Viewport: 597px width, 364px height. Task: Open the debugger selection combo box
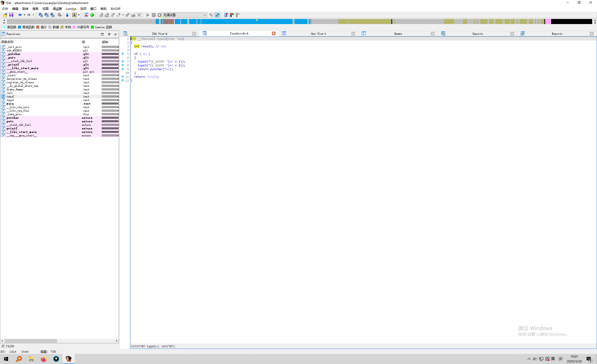pyautogui.click(x=185, y=15)
